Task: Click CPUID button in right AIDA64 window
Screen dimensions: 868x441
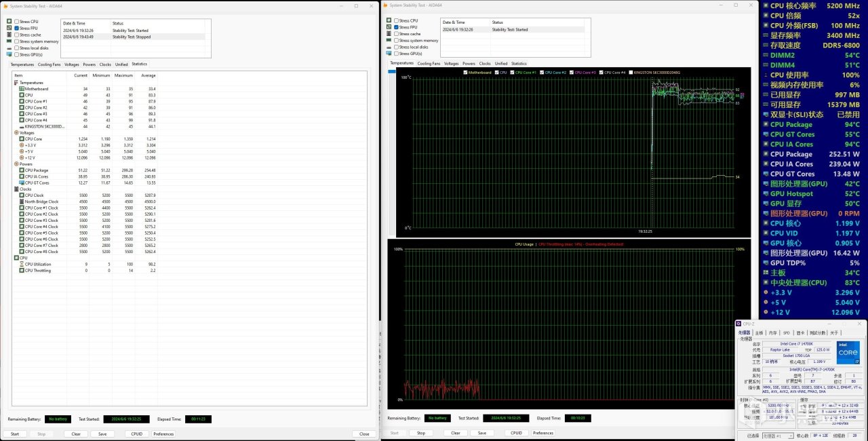Action: pyautogui.click(x=516, y=433)
